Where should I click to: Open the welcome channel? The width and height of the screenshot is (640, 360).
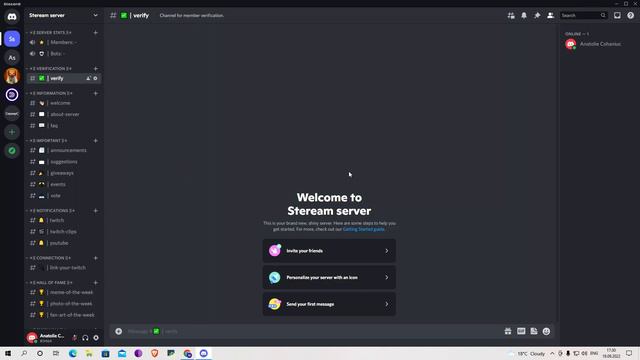(x=64, y=103)
